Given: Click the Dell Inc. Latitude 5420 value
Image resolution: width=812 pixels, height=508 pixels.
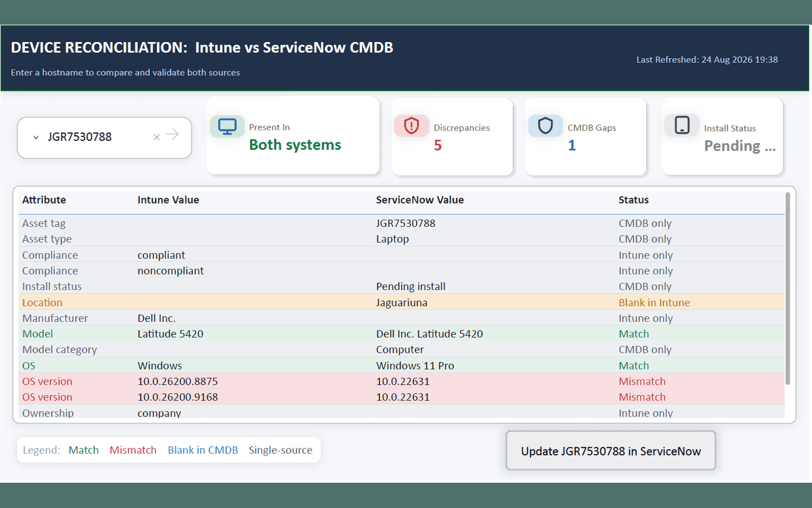Looking at the screenshot, I should click(x=430, y=334).
